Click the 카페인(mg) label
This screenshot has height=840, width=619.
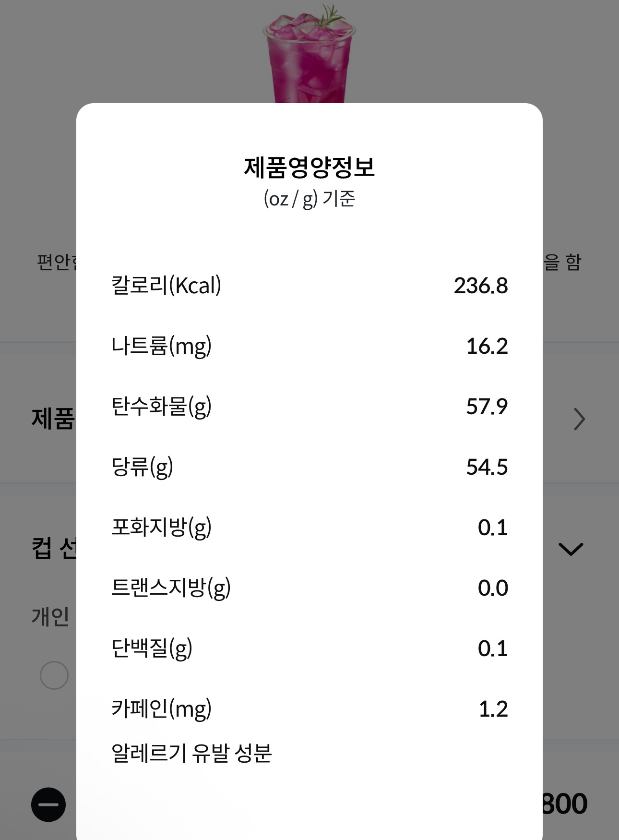(161, 708)
